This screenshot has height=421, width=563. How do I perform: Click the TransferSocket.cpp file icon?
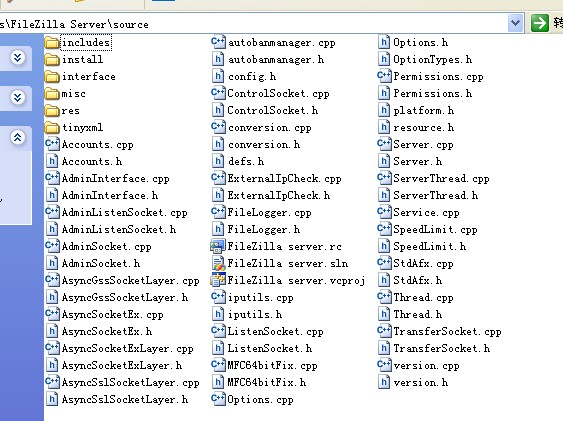[384, 331]
